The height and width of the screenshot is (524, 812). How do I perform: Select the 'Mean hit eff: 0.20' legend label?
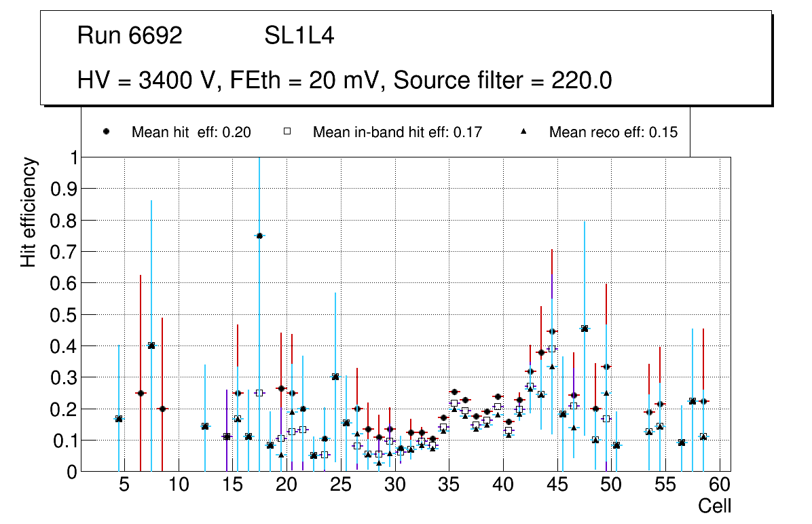(191, 132)
